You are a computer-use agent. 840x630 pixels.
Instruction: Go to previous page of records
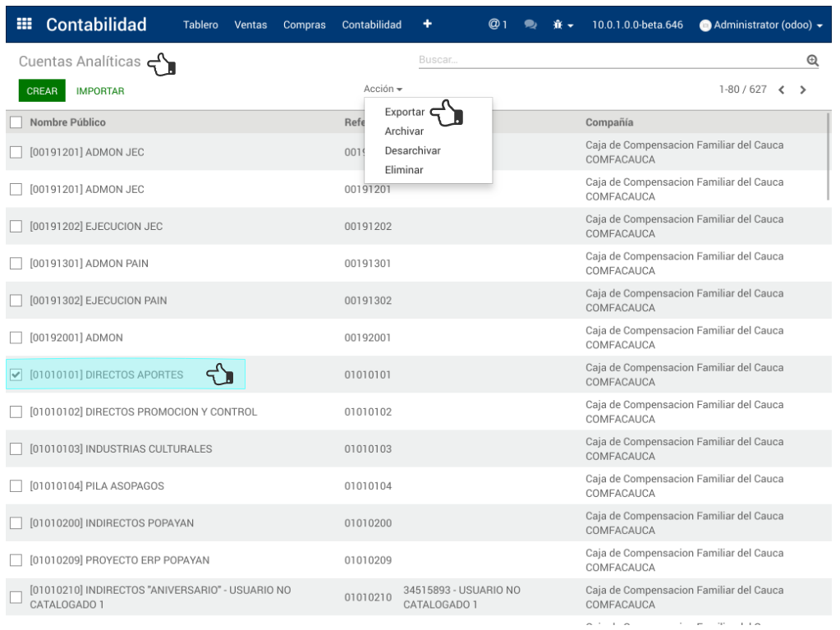click(x=782, y=90)
